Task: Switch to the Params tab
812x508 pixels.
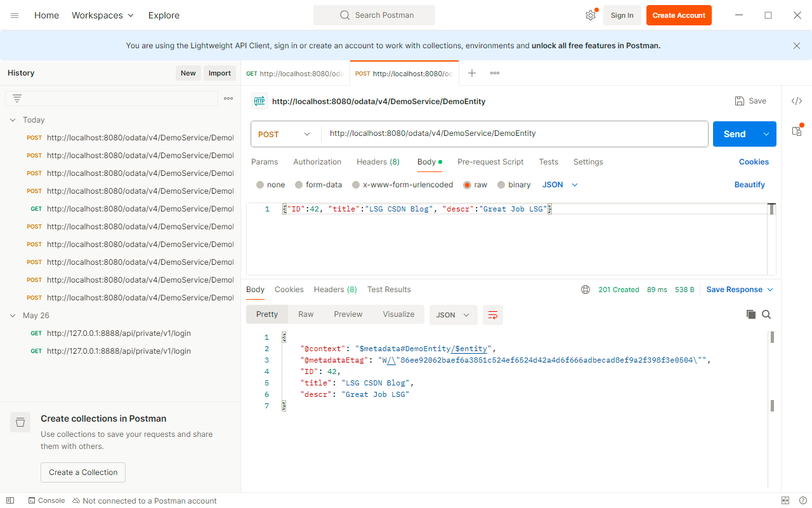Action: (265, 162)
